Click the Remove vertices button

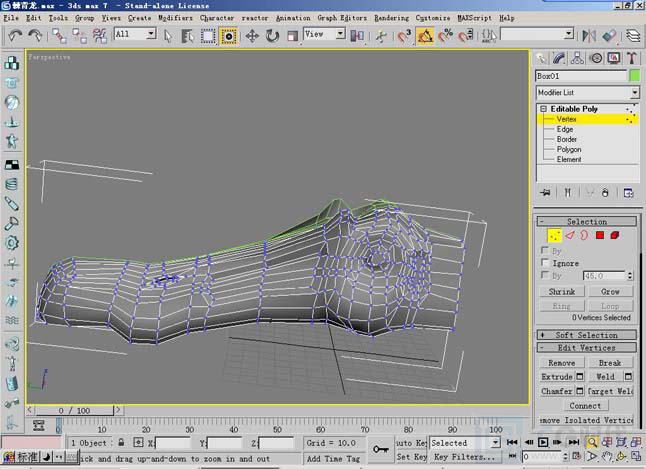[x=562, y=363]
